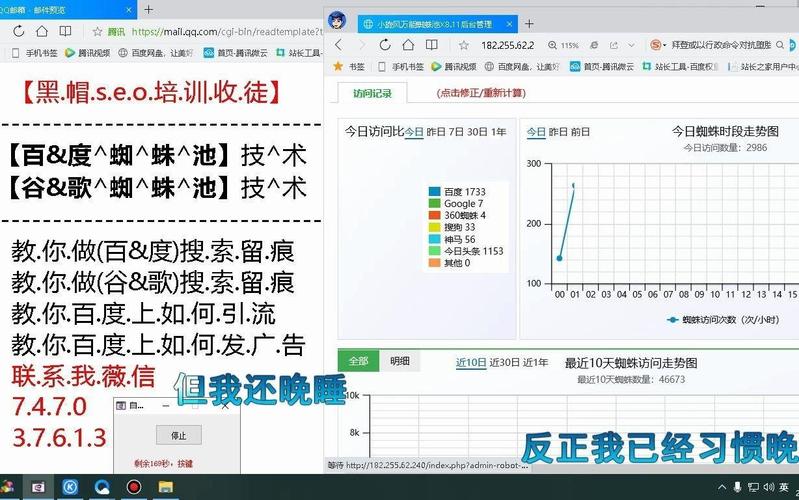Toggle 蜘蛛访问次数 (次/小时) legend series
The image size is (799, 500).
tap(723, 320)
